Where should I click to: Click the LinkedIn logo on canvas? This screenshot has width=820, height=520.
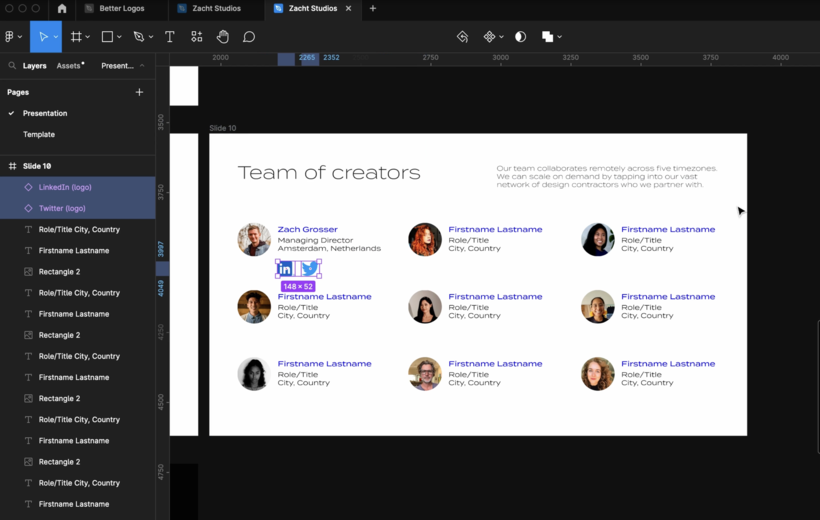285,269
